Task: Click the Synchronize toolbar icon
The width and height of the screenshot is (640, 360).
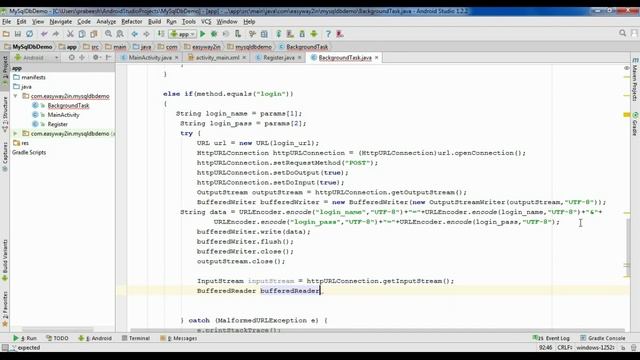Action: click(29, 34)
